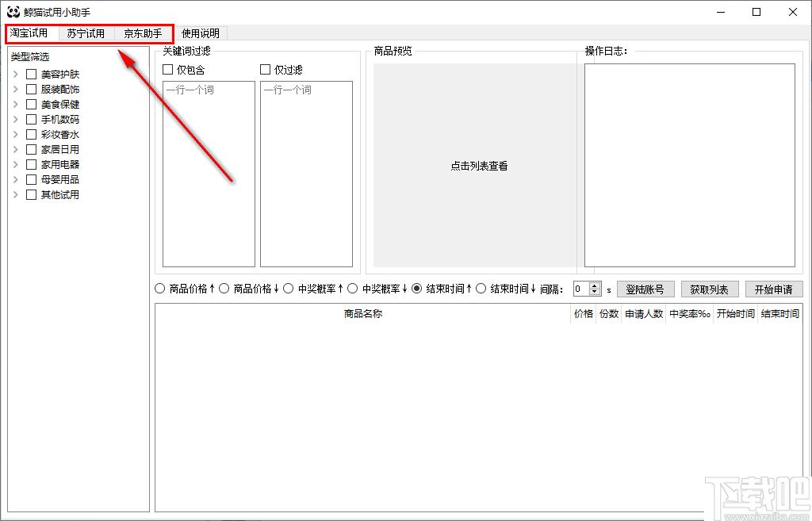Check the 其他试用 checkbox
812x521 pixels.
pos(31,194)
